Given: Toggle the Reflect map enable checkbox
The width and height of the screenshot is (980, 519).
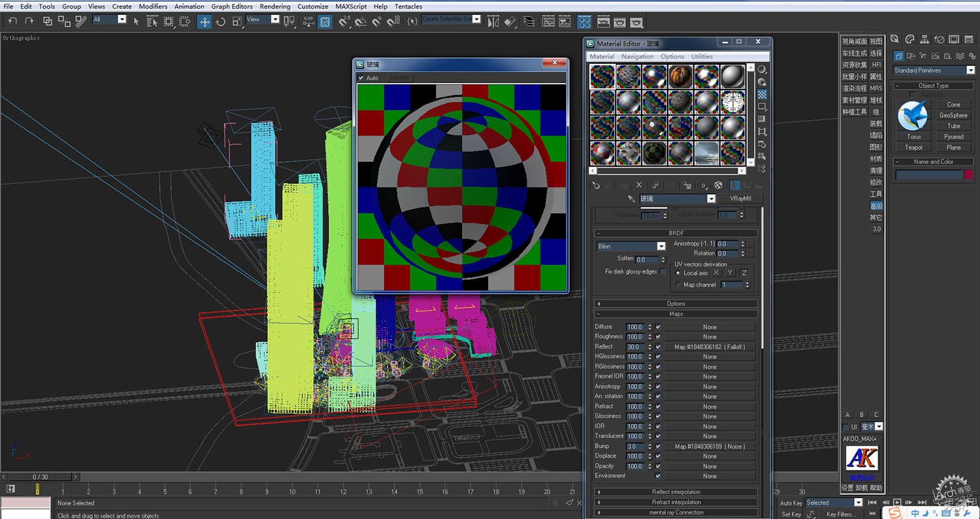Looking at the screenshot, I should pyautogui.click(x=659, y=347).
